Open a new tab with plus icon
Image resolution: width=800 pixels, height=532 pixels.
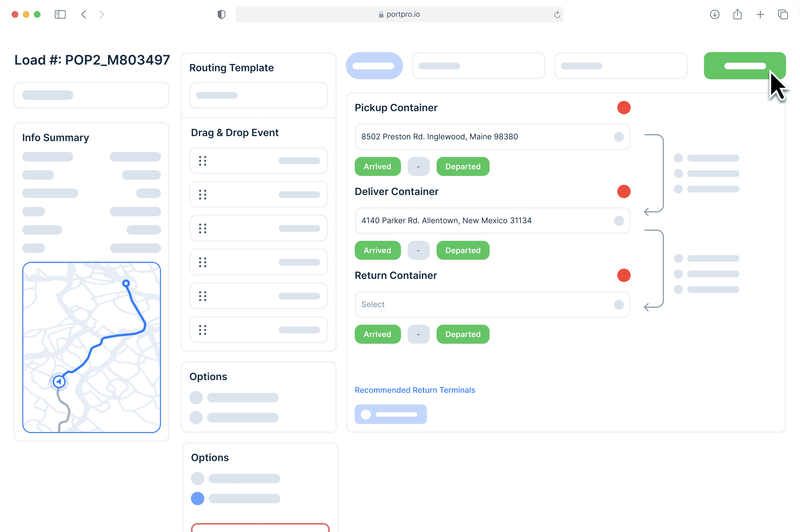pos(760,14)
